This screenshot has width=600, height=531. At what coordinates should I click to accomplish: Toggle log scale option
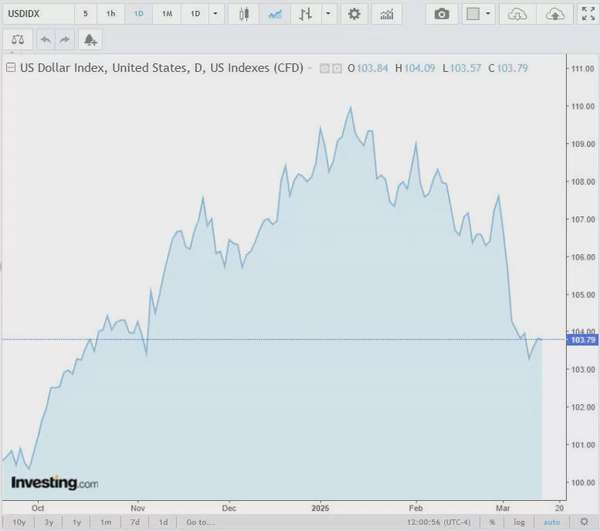519,522
